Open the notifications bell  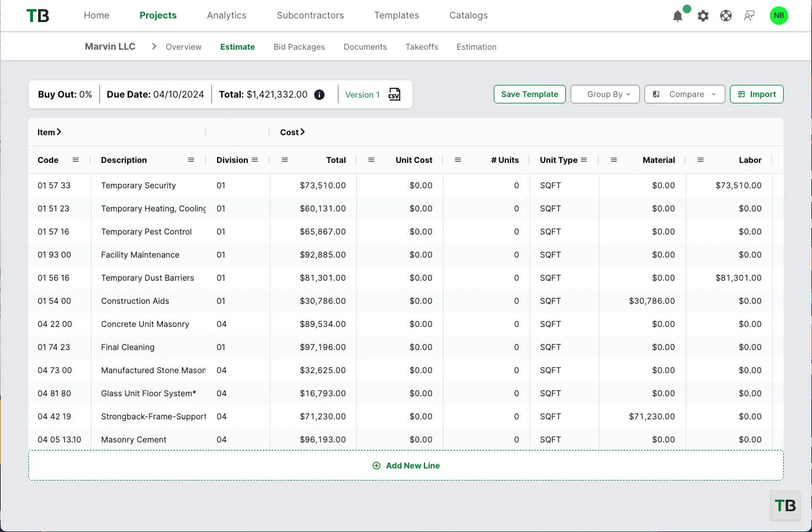pos(677,16)
